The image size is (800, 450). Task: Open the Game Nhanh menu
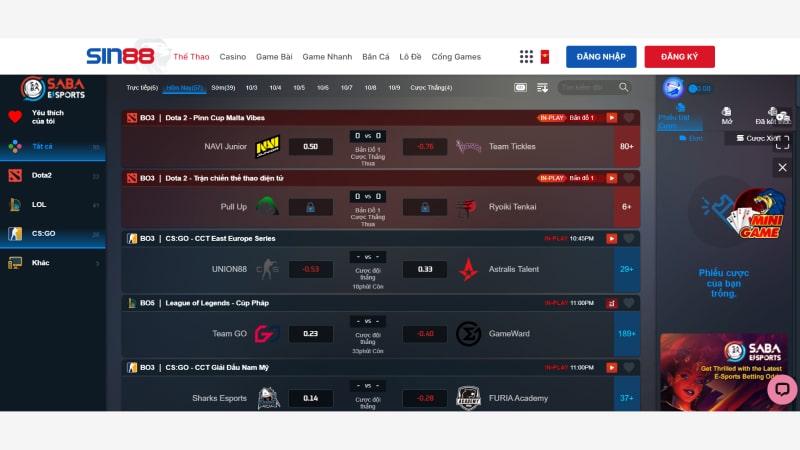[x=327, y=57]
